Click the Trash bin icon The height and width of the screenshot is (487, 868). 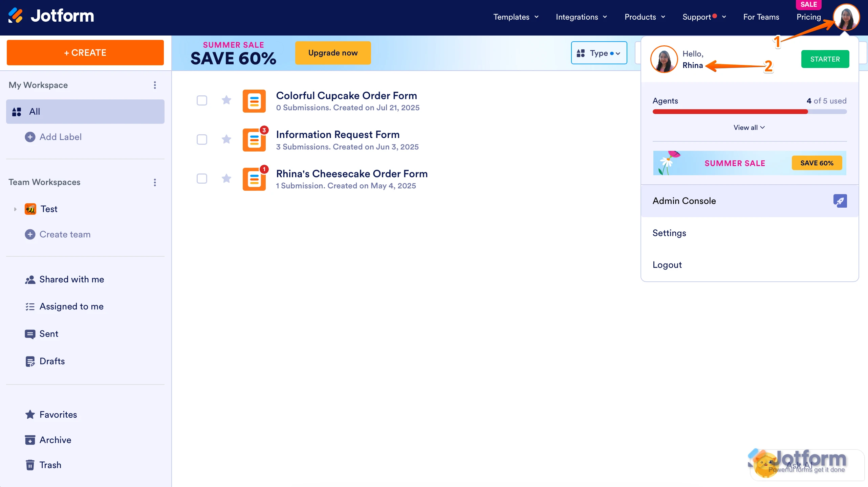click(x=30, y=465)
